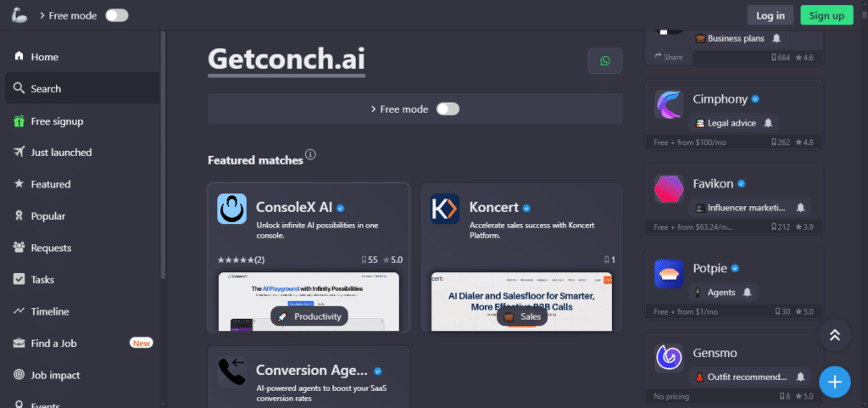Viewport: 868px width, 408px height.
Task: Click the site logo in top bar
Action: (x=19, y=15)
